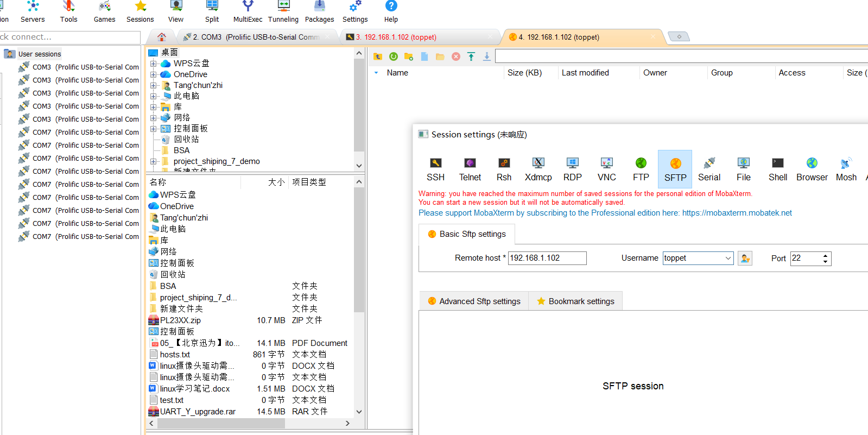868x435 pixels.
Task: Open the Help toolbar item
Action: [391, 12]
